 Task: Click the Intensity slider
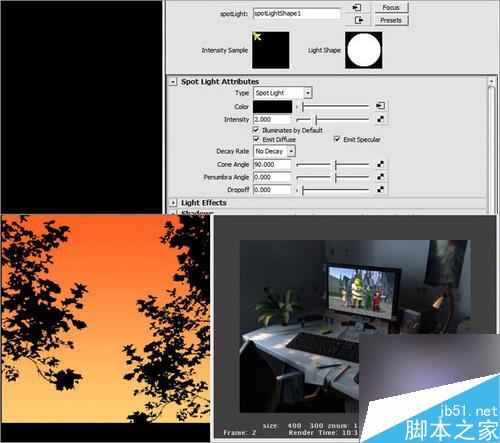click(333, 119)
